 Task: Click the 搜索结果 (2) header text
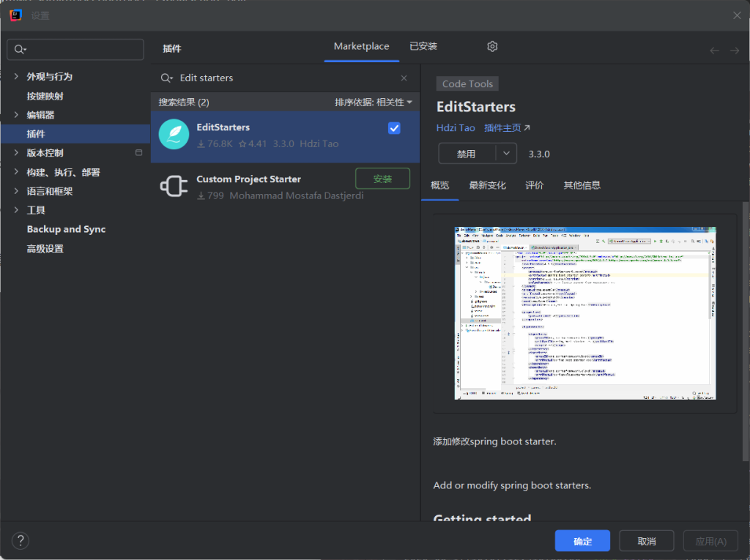pyautogui.click(x=184, y=102)
